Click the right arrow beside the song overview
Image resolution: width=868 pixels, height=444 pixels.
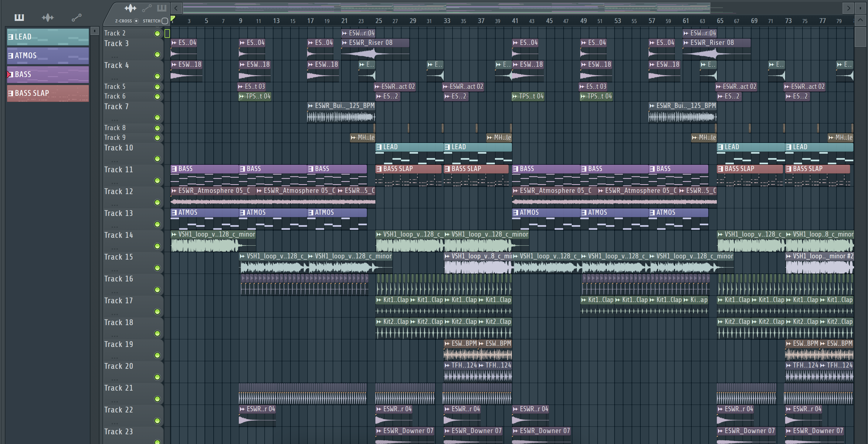[848, 8]
